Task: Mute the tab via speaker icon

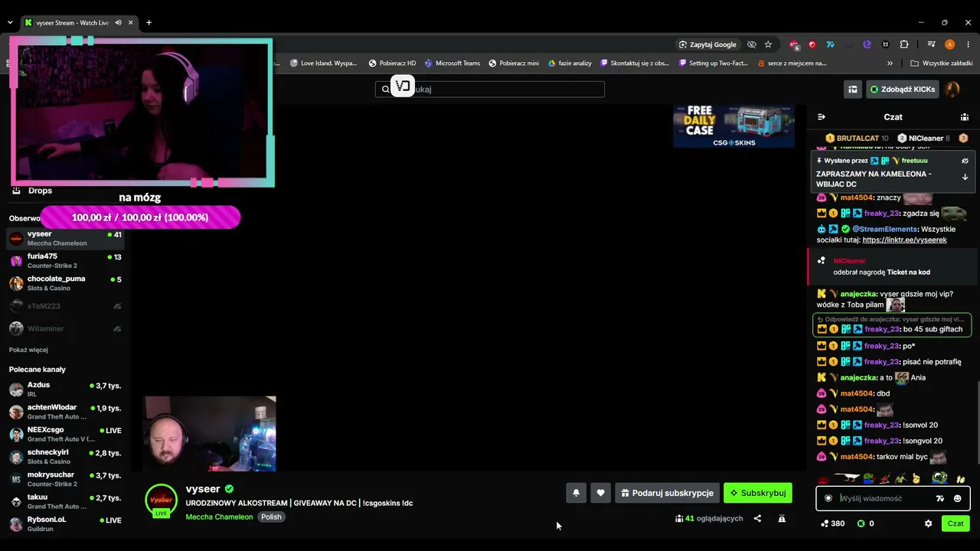Action: pos(118,23)
